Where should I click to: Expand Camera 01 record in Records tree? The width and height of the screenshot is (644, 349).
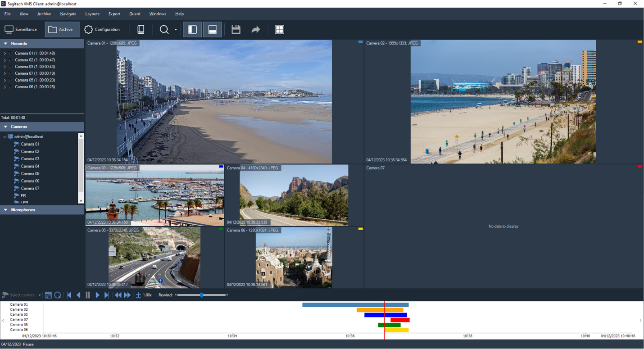[x=5, y=53]
